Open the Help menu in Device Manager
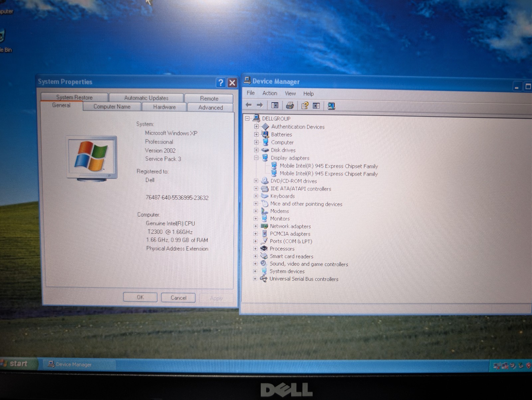The width and height of the screenshot is (532, 400). pos(308,94)
